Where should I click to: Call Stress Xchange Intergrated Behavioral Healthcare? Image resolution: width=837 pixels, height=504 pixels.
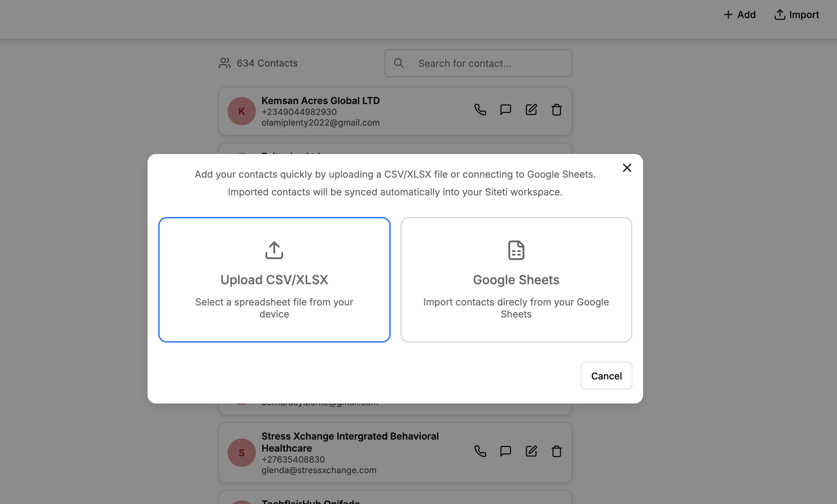tap(480, 452)
